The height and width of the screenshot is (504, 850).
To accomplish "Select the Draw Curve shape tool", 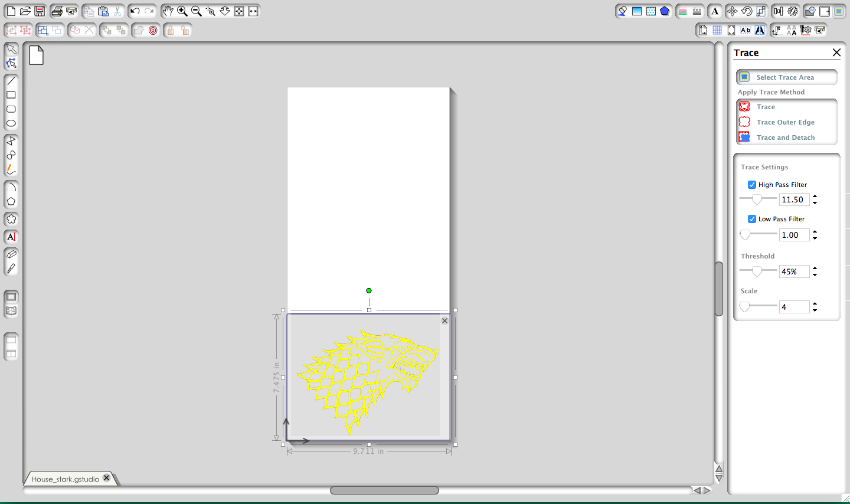I will coord(11,155).
